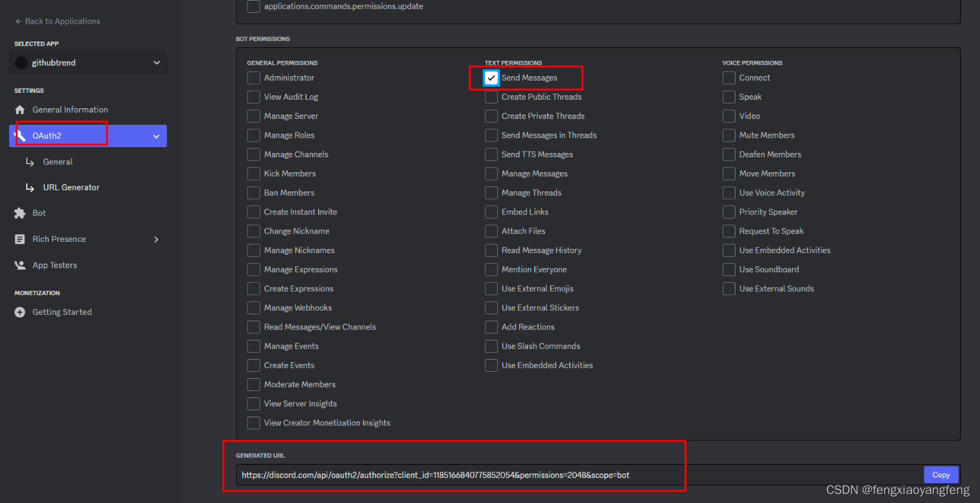Viewport: 980px width, 503px height.
Task: Tick the Manage Server checkbox
Action: tap(253, 116)
